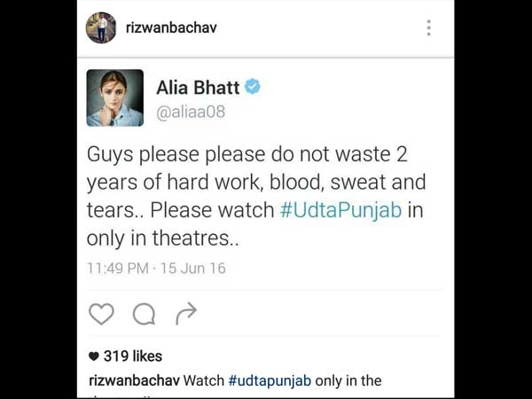Click the small black heart beside 319 likes
Screen dimensions: 532x399
[x=94, y=356]
